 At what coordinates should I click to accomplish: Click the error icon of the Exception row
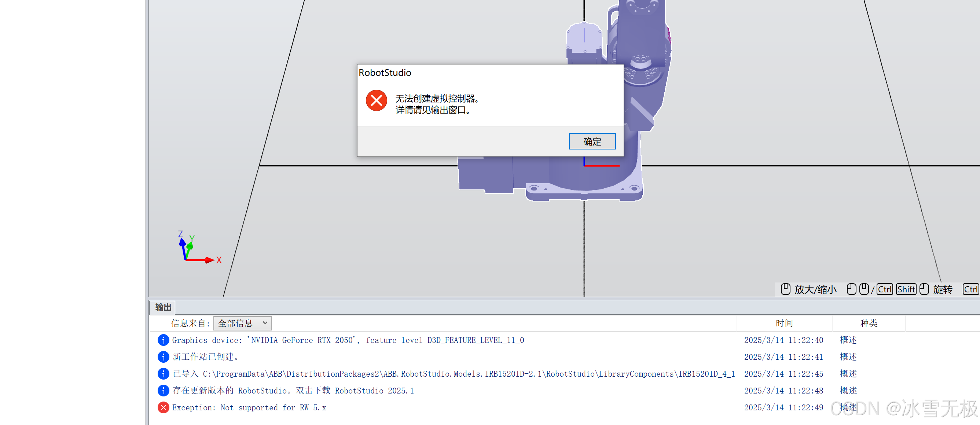pyautogui.click(x=163, y=407)
